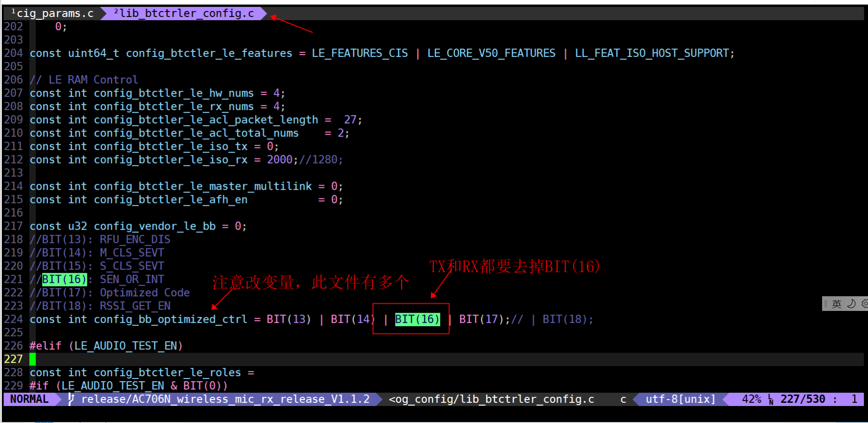Click S_CLS_SEVT comment on line 220

click(132, 266)
